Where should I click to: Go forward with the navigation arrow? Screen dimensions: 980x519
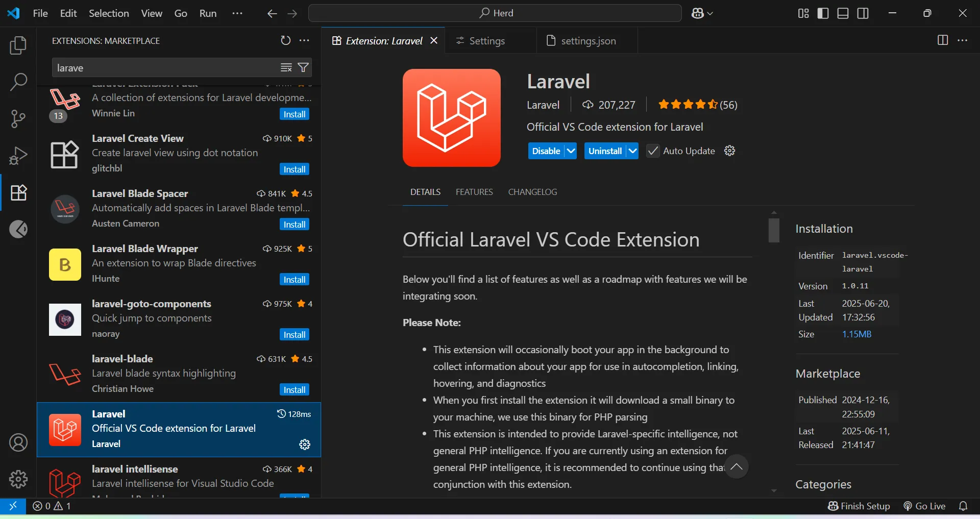(x=292, y=13)
